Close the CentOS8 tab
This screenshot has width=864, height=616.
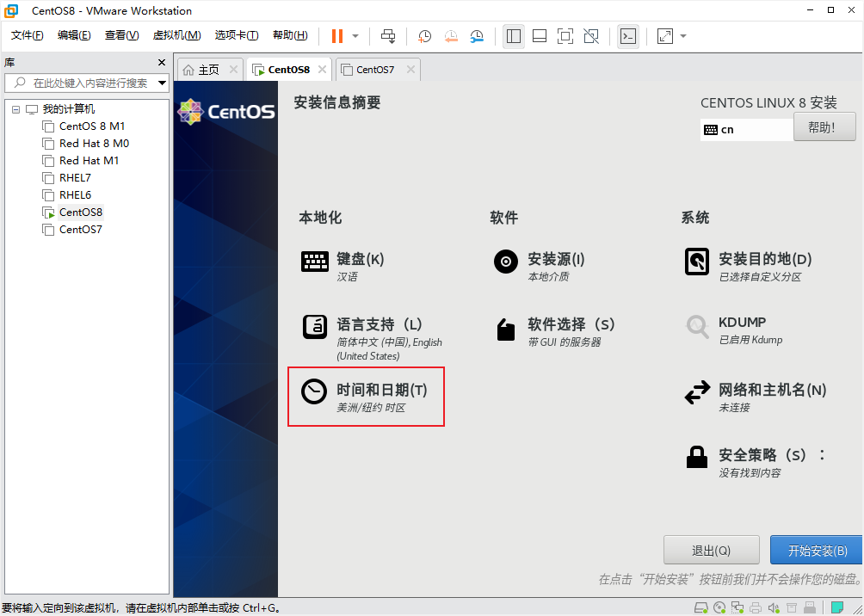tap(323, 70)
